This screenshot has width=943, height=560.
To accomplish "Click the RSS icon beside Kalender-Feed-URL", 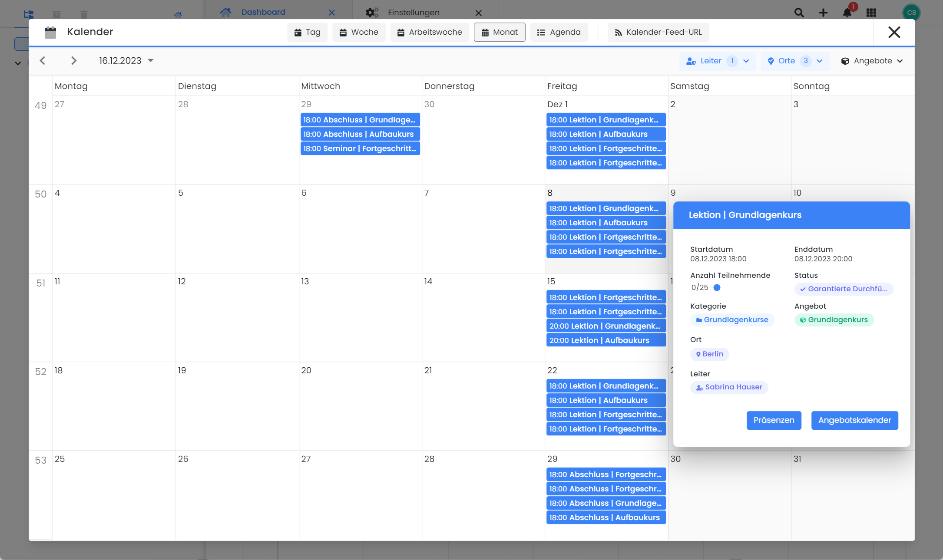I will pos(618,32).
